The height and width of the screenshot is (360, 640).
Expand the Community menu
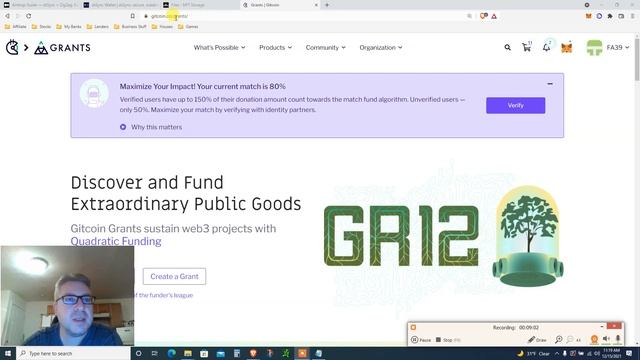(x=325, y=48)
